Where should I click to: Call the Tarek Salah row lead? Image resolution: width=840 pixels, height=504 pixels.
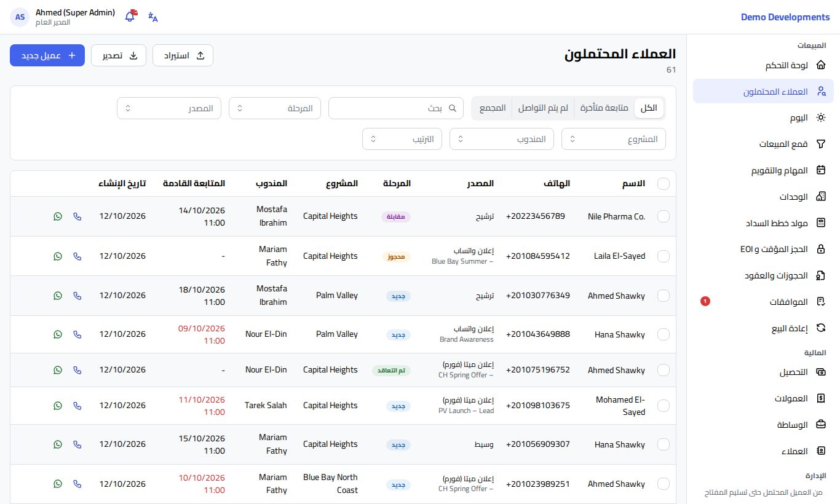coord(77,406)
